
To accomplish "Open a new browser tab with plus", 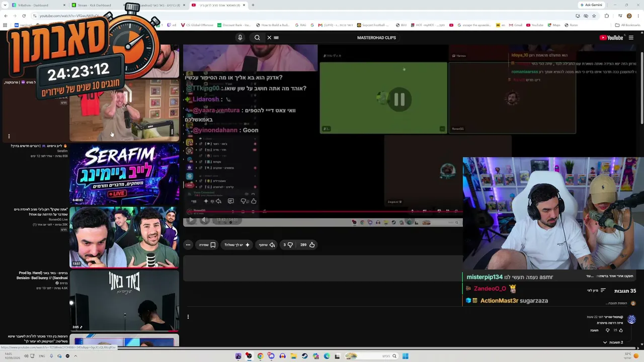I will click(x=253, y=5).
